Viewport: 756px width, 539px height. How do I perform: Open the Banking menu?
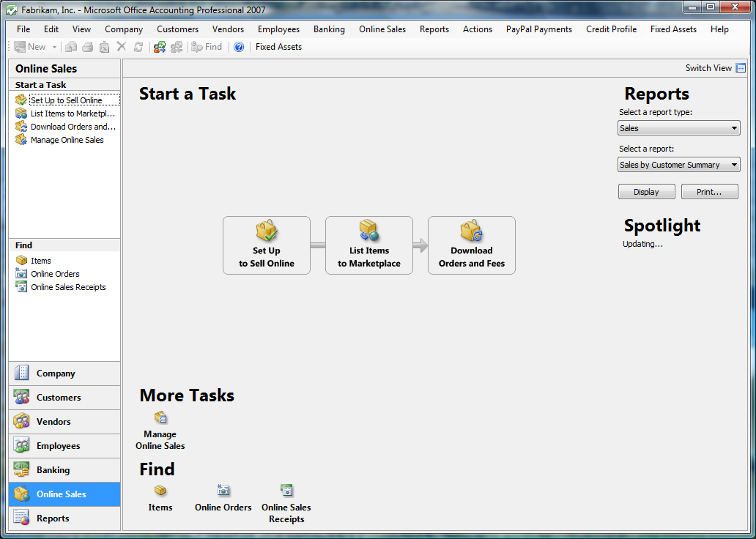coord(330,29)
